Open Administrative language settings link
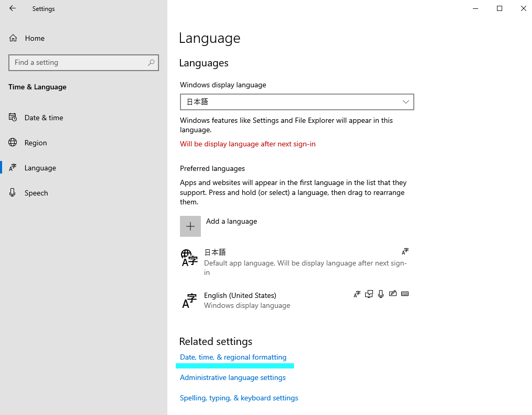532x415 pixels. click(x=233, y=377)
